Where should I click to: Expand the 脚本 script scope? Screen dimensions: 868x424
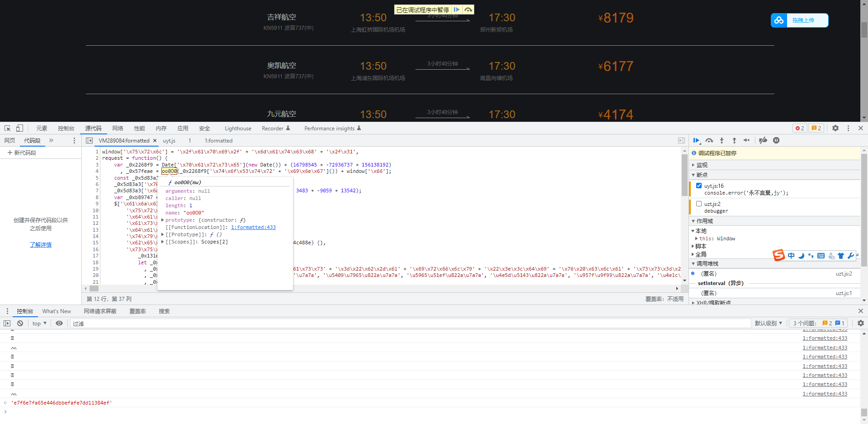[x=693, y=247]
